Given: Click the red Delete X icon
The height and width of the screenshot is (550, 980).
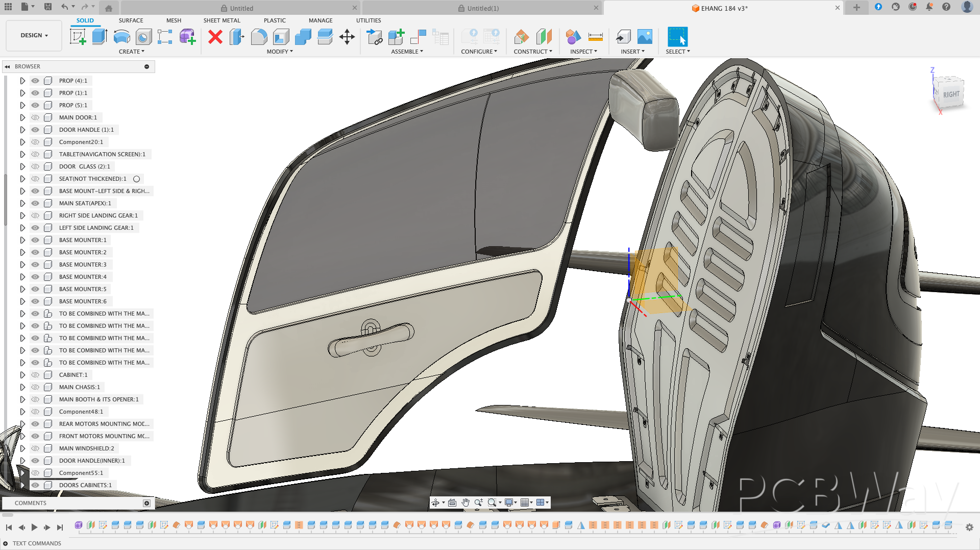Looking at the screenshot, I should (215, 37).
